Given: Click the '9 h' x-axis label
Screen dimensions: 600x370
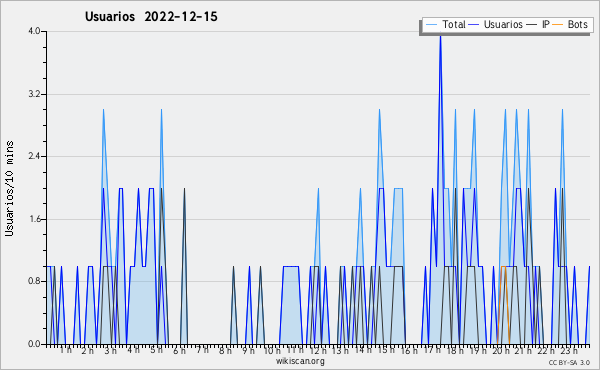Looking at the screenshot, I should click(x=248, y=350).
